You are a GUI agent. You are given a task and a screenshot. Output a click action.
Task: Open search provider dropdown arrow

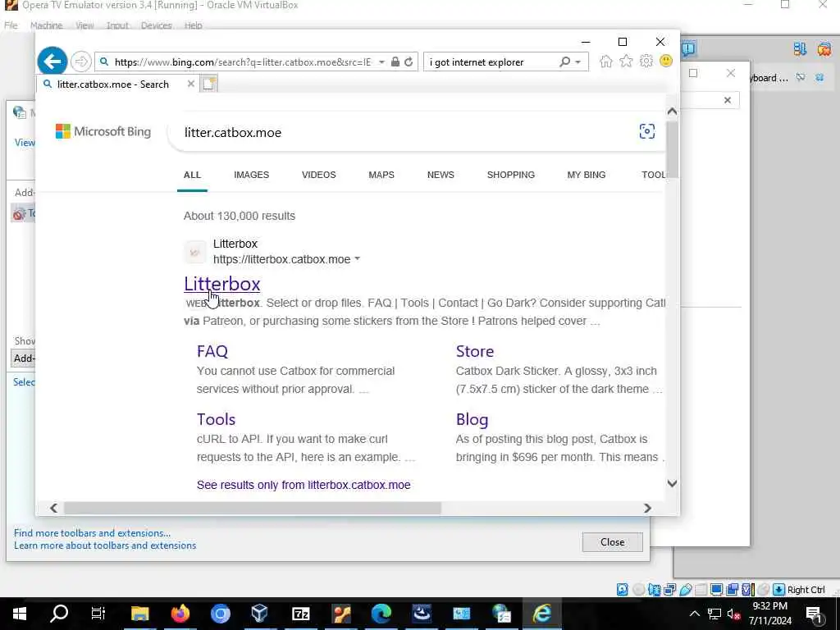pos(578,62)
